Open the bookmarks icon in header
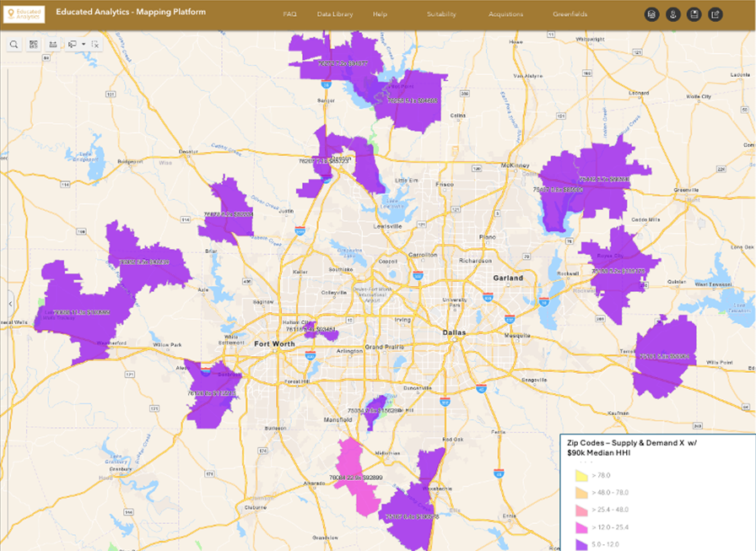The image size is (756, 551). 694,14
